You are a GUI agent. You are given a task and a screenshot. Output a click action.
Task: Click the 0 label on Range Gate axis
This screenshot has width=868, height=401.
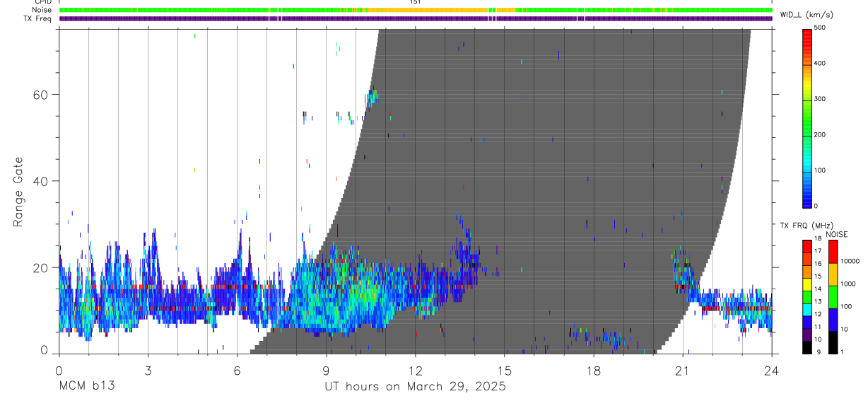(44, 350)
